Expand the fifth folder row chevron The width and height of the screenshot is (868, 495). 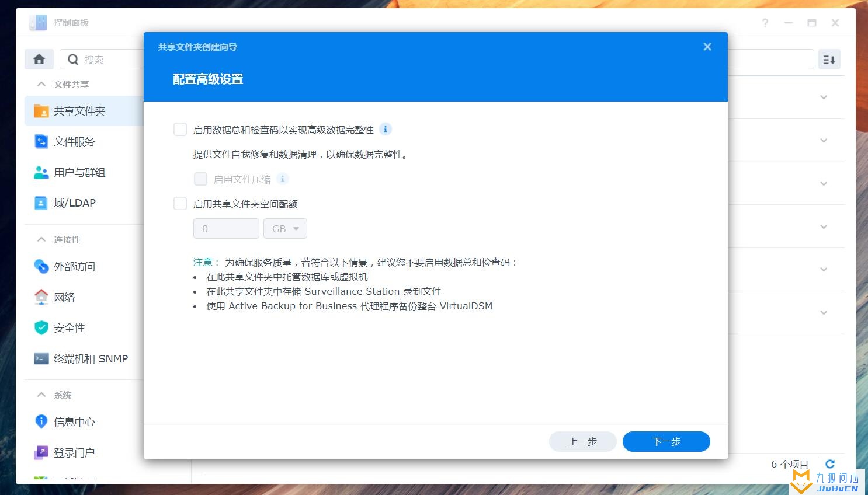click(x=824, y=269)
